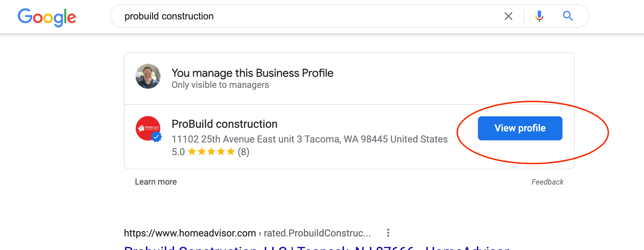Click the Google logo to return home
Screen dimensions: 644x250
point(47,17)
